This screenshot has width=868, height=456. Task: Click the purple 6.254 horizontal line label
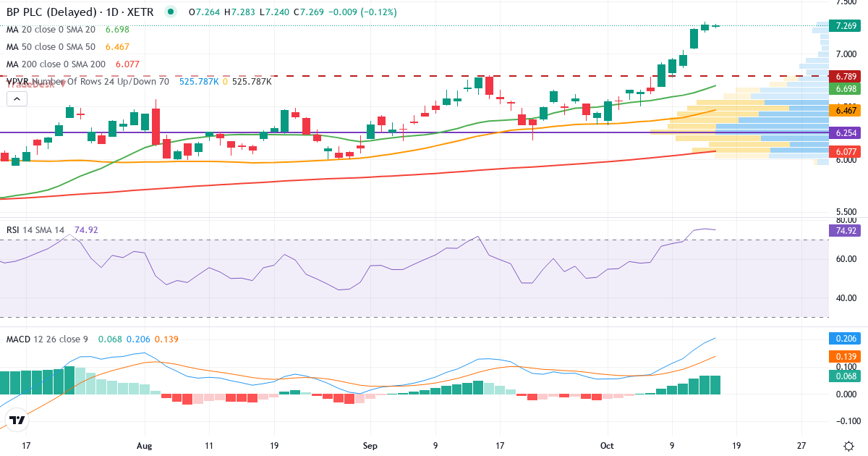(x=846, y=133)
